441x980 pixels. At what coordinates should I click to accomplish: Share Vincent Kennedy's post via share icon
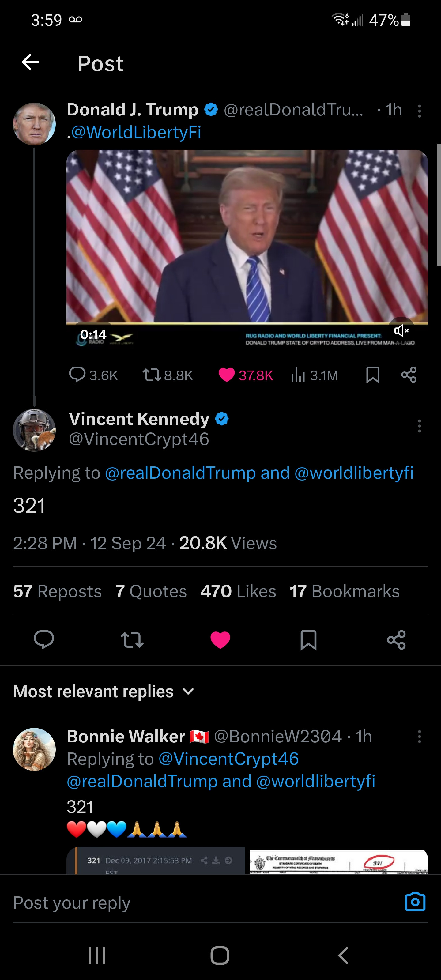[396, 639]
